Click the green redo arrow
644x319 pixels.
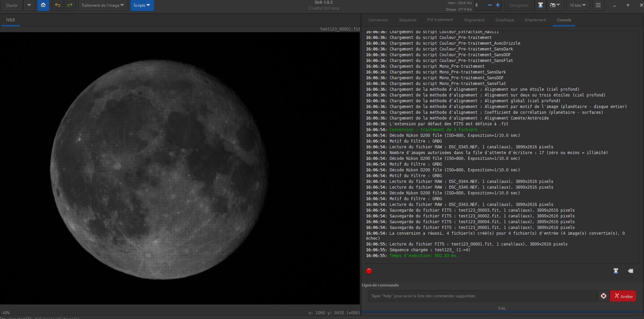(x=70, y=5)
